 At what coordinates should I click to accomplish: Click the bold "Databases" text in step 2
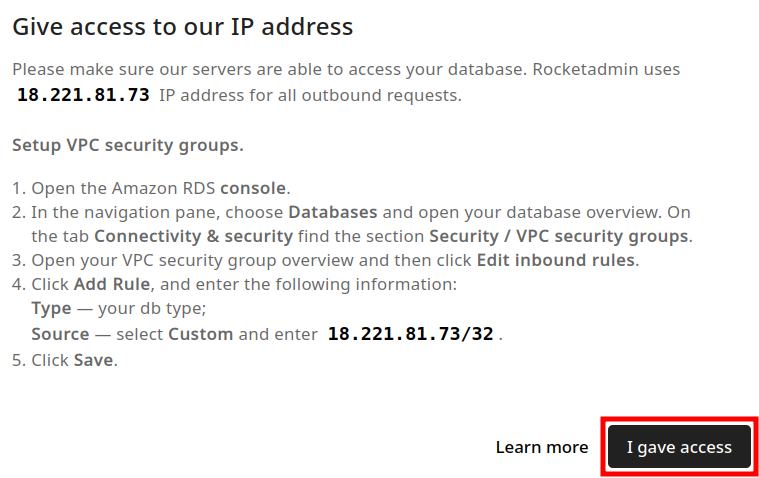[x=333, y=212]
